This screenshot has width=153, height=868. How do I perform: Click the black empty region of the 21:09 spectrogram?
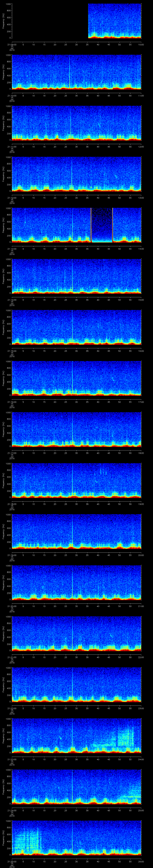[50, 21]
